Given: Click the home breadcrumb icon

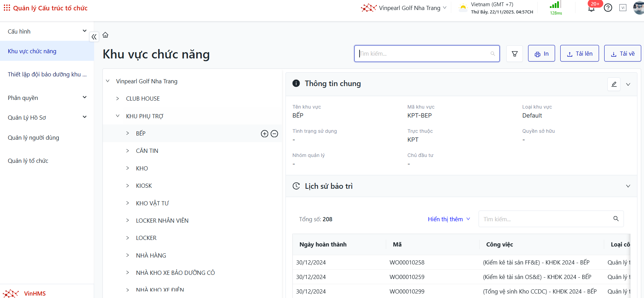Looking at the screenshot, I should [x=106, y=35].
